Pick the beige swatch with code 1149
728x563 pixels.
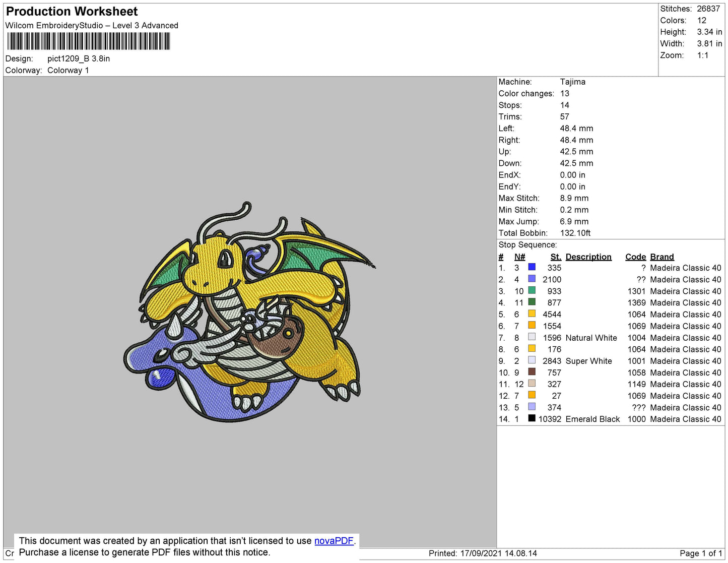(x=532, y=384)
